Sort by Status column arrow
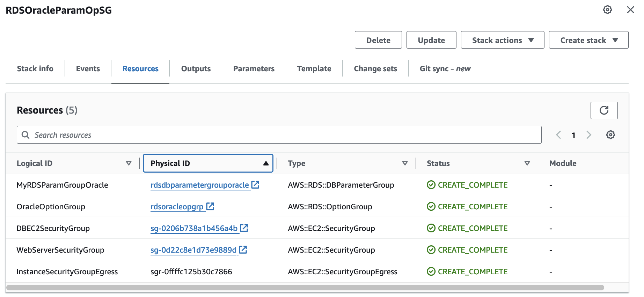 pyautogui.click(x=527, y=163)
